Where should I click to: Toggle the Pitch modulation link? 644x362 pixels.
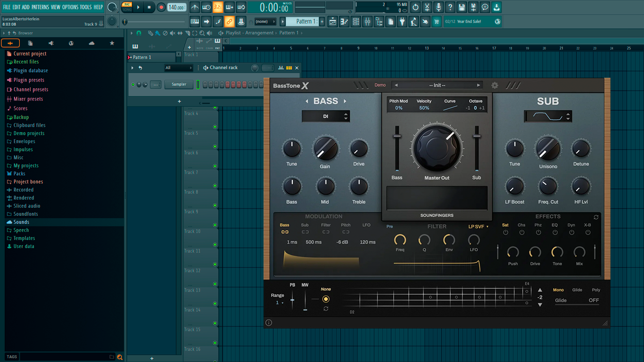[346, 232]
